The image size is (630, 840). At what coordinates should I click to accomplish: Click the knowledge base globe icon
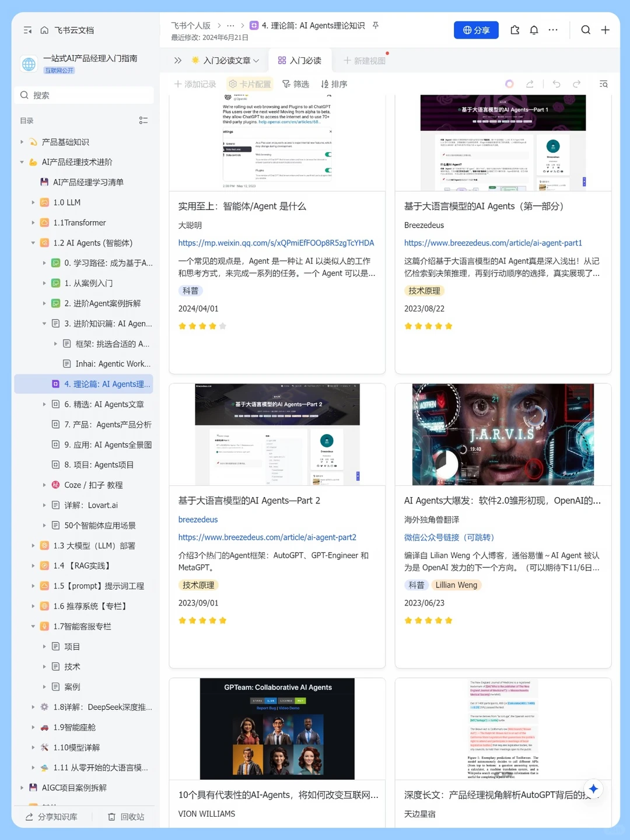pyautogui.click(x=29, y=64)
